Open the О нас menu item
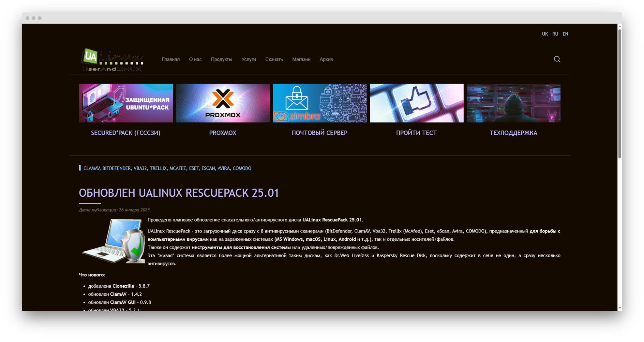This screenshot has height=342, width=644. coord(195,59)
